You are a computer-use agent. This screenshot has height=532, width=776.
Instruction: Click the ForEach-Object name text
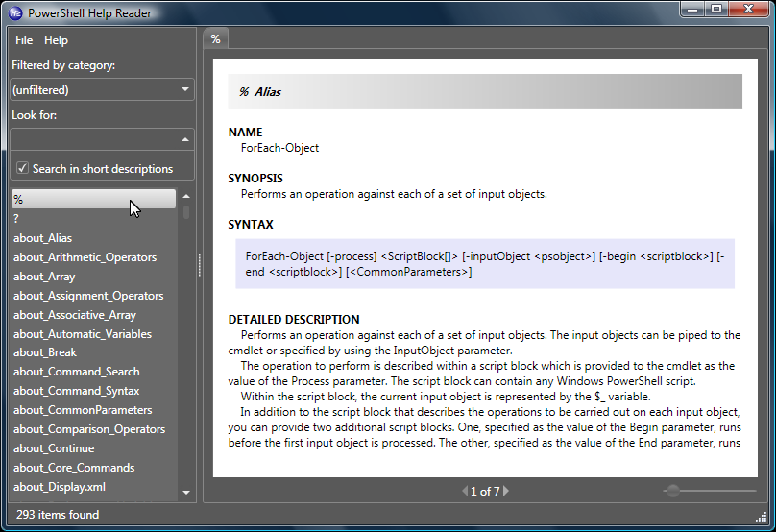pos(279,148)
